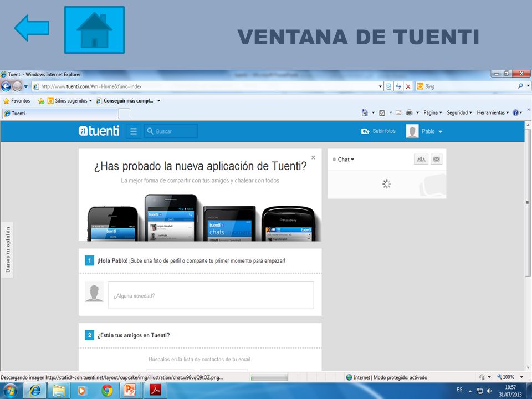Image resolution: width=532 pixels, height=399 pixels.
Task: Click the home slide button
Action: click(94, 30)
